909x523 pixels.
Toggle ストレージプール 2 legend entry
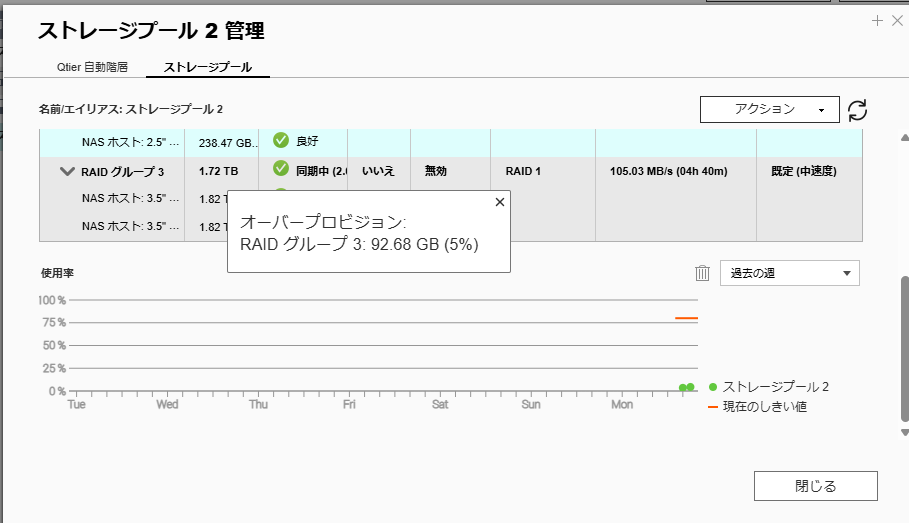768,387
